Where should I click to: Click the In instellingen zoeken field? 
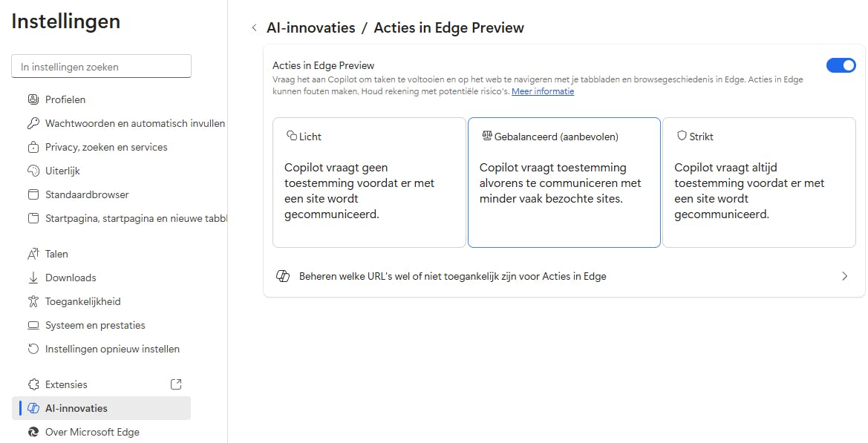pos(102,67)
